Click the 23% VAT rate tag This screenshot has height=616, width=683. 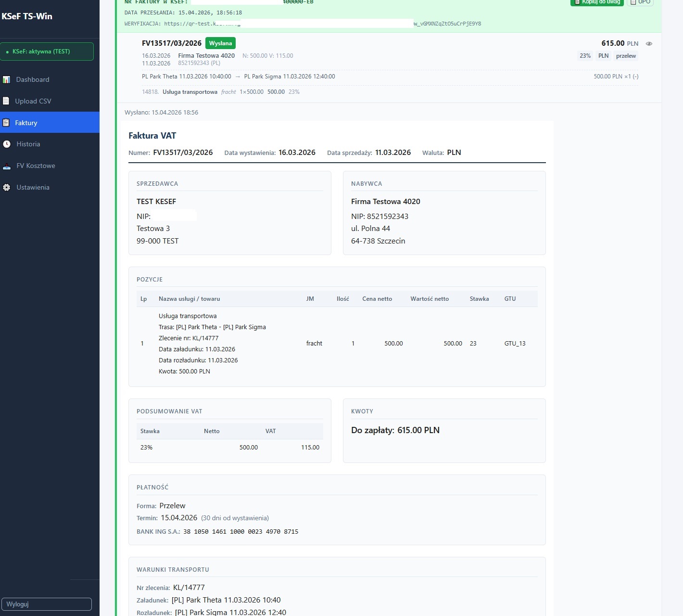pyautogui.click(x=585, y=56)
